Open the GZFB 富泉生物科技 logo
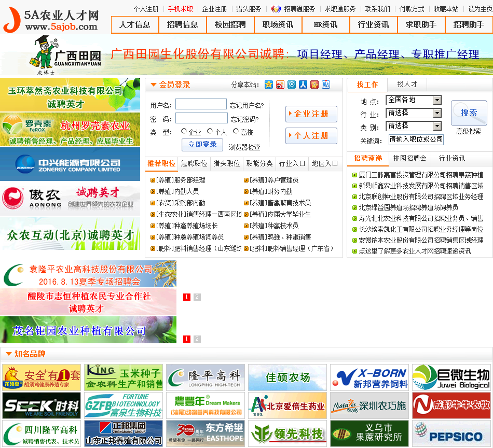 pyautogui.click(x=124, y=405)
